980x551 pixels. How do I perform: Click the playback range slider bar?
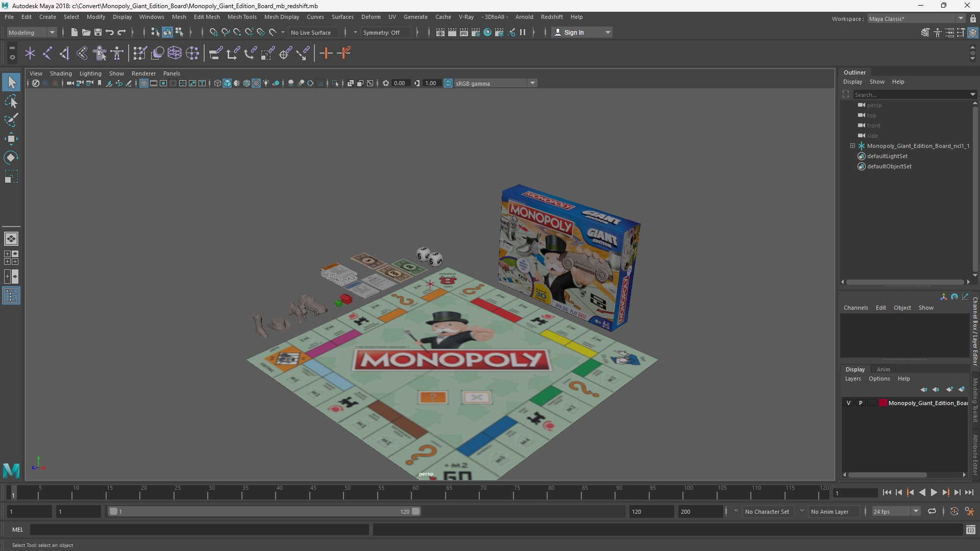pos(264,511)
